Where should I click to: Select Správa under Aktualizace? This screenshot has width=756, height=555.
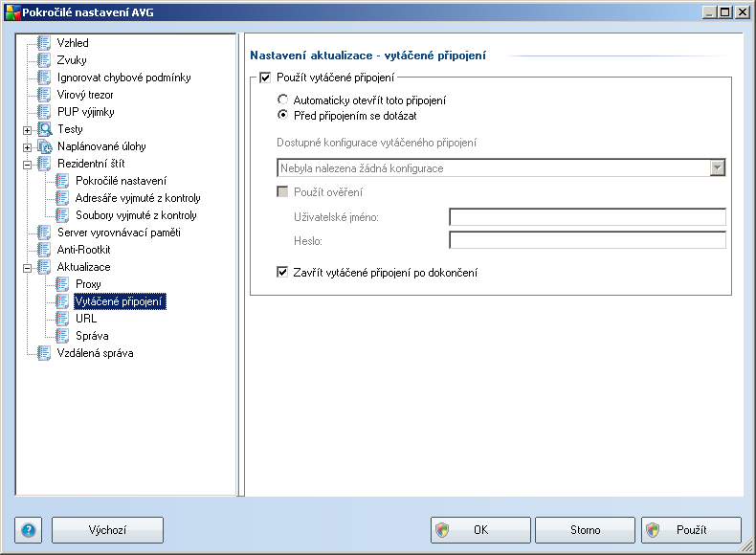pos(92,336)
